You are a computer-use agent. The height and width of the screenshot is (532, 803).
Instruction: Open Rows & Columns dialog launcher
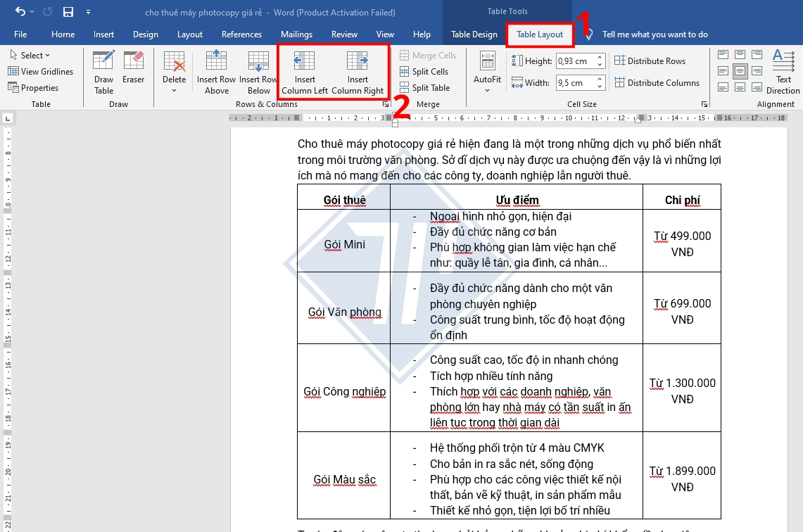(x=386, y=104)
